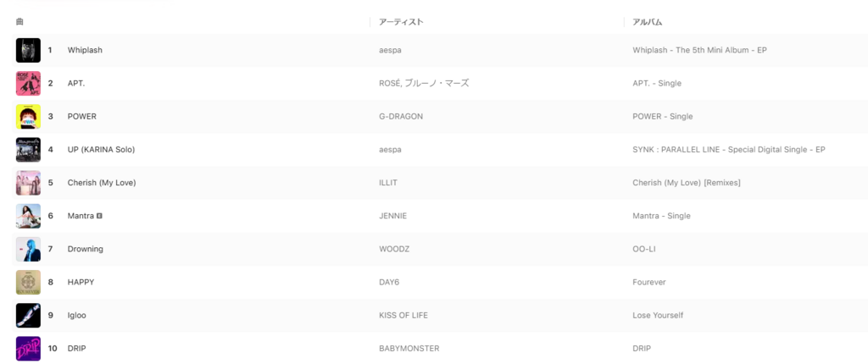Viewport: 868px width, 364px height.
Task: Sort by the アーティスト column header
Action: [401, 21]
